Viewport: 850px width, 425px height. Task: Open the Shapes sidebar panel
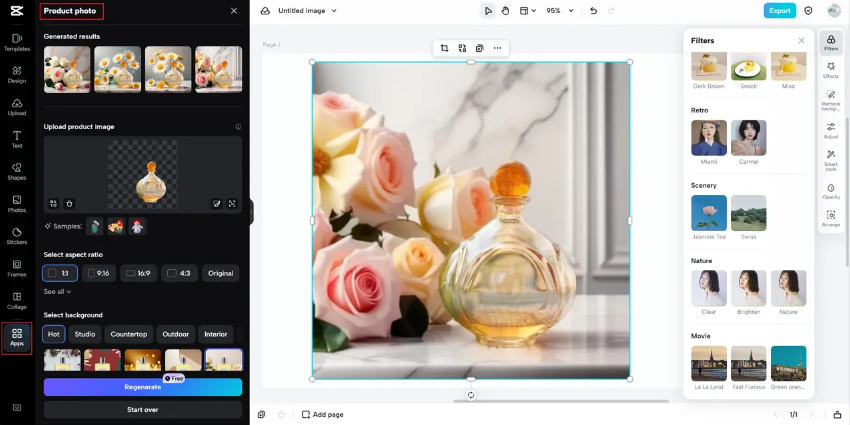pyautogui.click(x=17, y=171)
